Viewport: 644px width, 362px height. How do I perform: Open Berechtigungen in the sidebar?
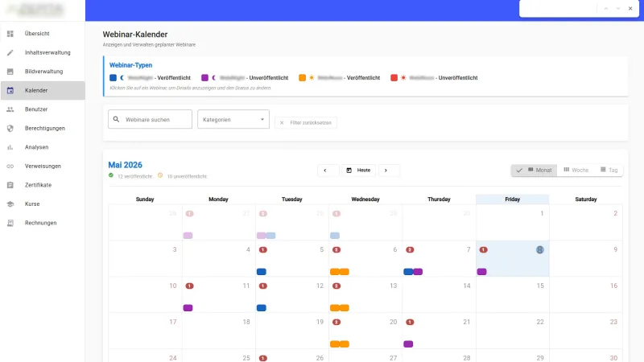(43, 128)
